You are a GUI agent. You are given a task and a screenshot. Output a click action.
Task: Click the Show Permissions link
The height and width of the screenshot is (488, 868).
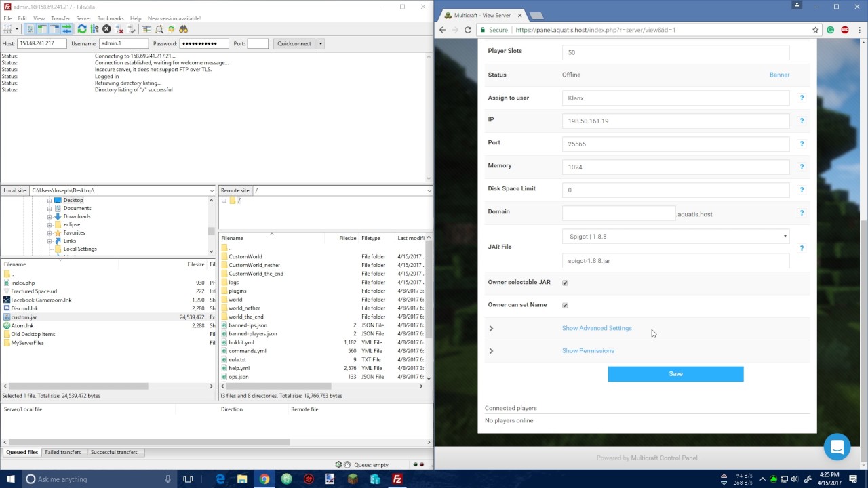coord(588,351)
